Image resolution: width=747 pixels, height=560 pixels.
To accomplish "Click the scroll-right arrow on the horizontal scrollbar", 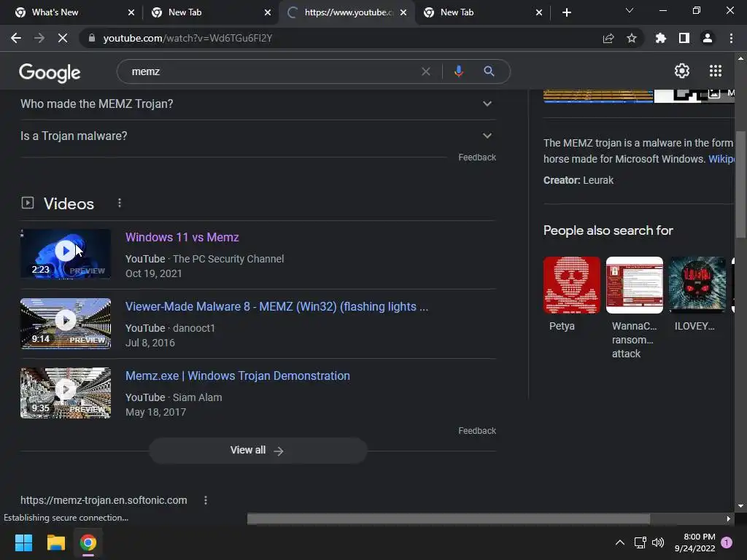I will [x=729, y=518].
